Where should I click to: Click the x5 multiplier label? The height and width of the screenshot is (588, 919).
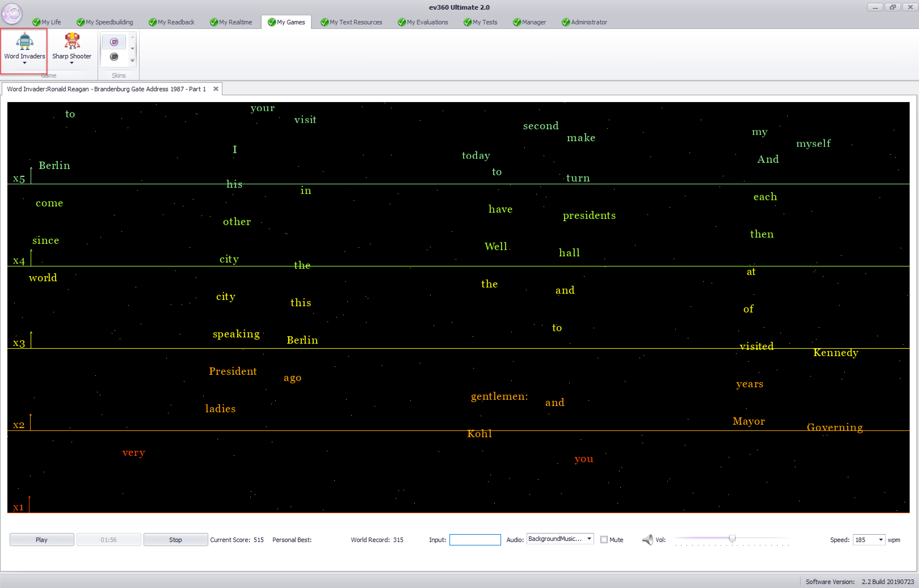[x=19, y=179]
